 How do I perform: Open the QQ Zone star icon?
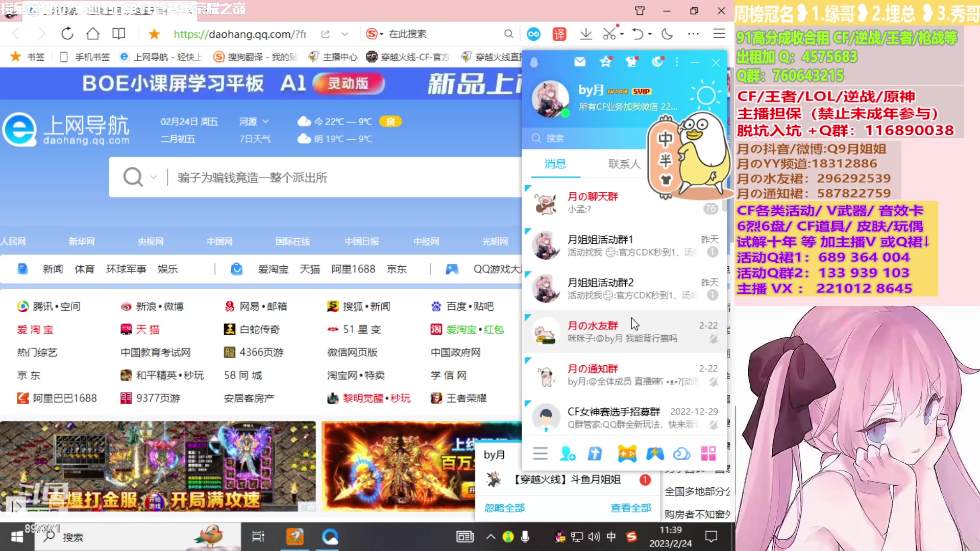click(606, 62)
